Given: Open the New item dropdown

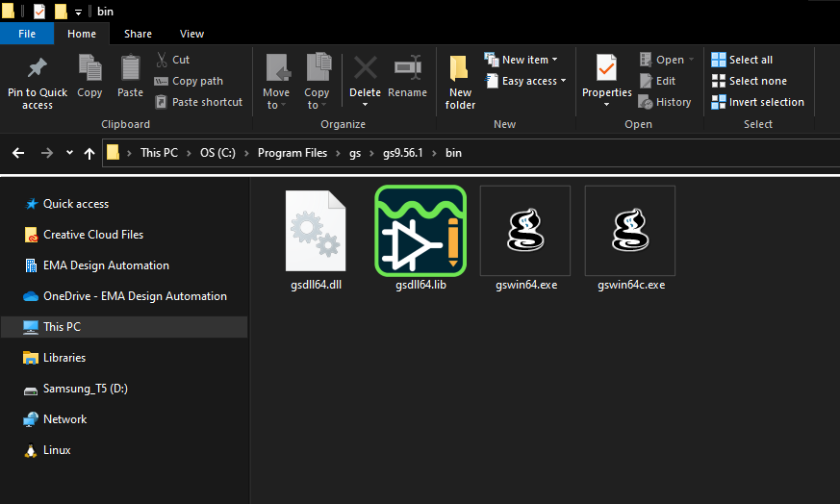Looking at the screenshot, I should click(x=522, y=60).
